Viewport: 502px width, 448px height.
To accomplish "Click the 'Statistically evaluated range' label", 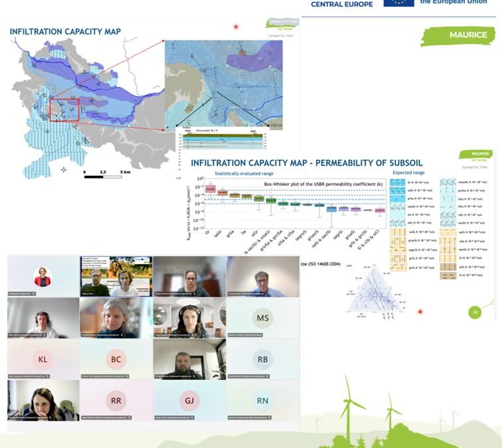I will pyautogui.click(x=244, y=173).
